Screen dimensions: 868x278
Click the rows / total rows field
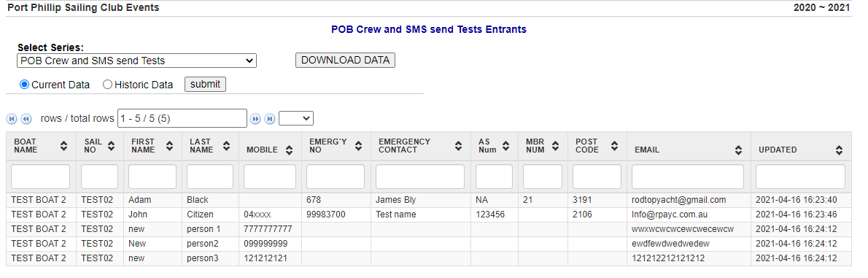point(182,118)
